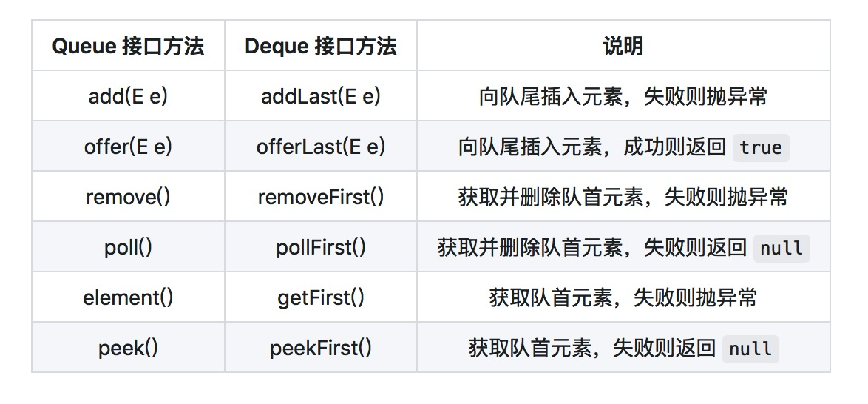The image size is (868, 404).
Task: Click the description "获取队首元素，失败则抛异常"
Action: [623, 297]
